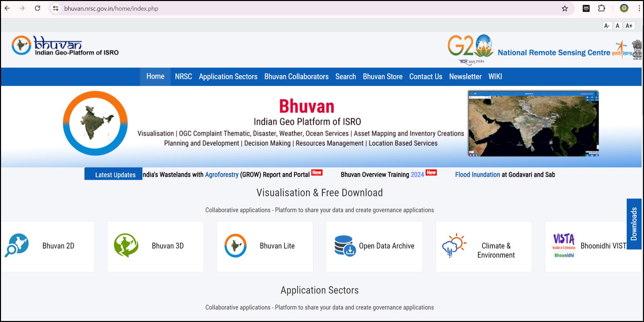Click the green Bhuvan 3D globe icon
This screenshot has height=322, width=644.
pos(126,245)
